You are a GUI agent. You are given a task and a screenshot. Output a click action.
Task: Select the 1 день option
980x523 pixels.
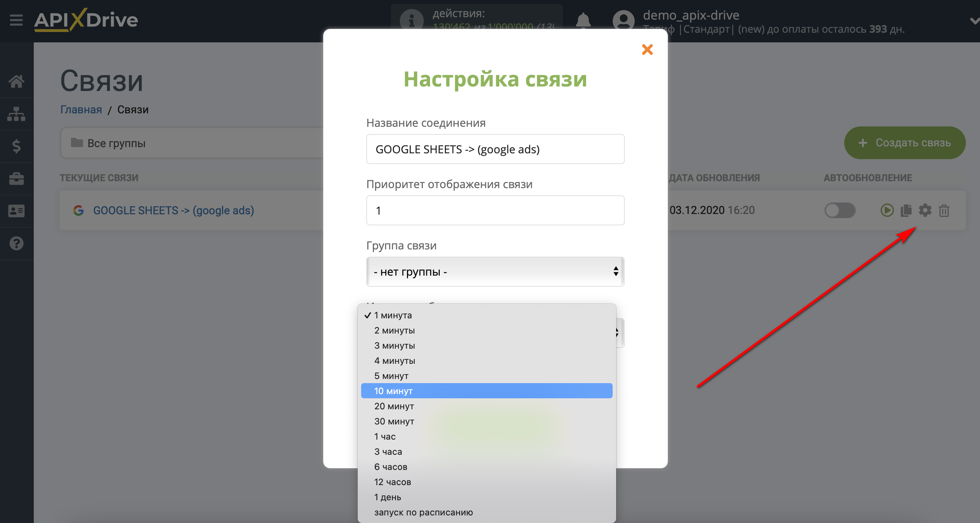487,498
